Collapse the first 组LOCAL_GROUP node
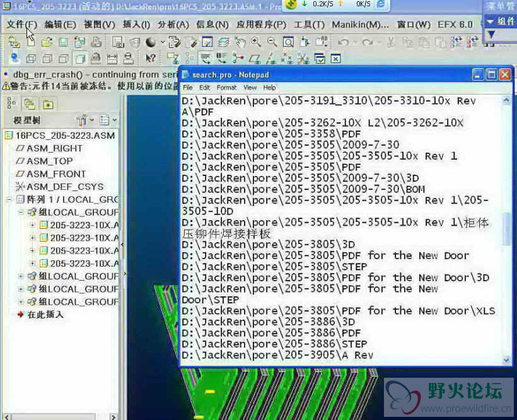The width and height of the screenshot is (517, 420). tap(21, 212)
